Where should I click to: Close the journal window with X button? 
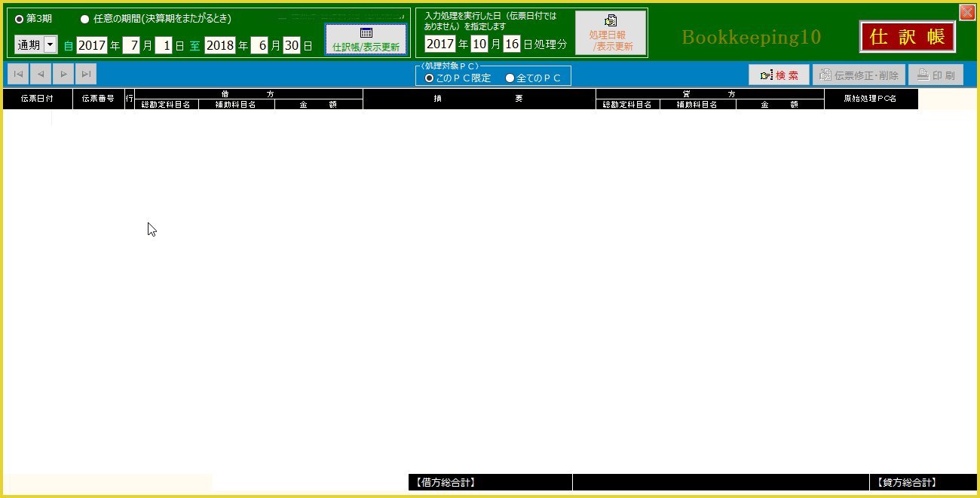(x=966, y=12)
